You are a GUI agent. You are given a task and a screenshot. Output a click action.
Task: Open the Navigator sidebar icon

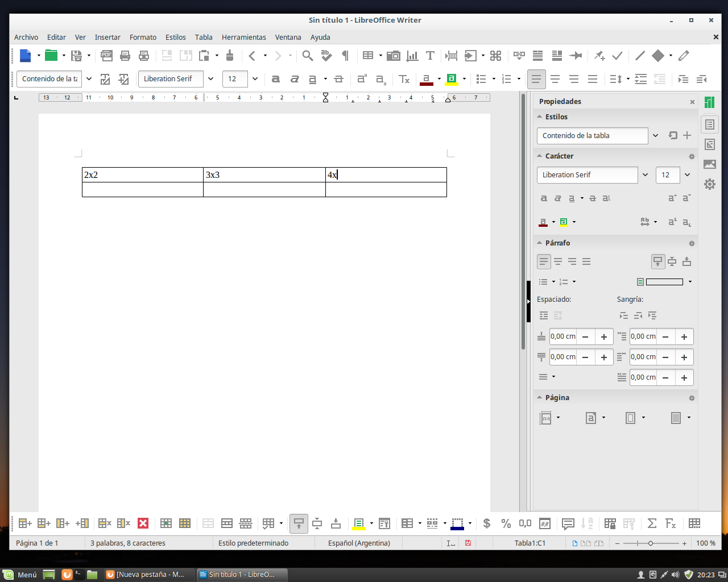tap(710, 184)
